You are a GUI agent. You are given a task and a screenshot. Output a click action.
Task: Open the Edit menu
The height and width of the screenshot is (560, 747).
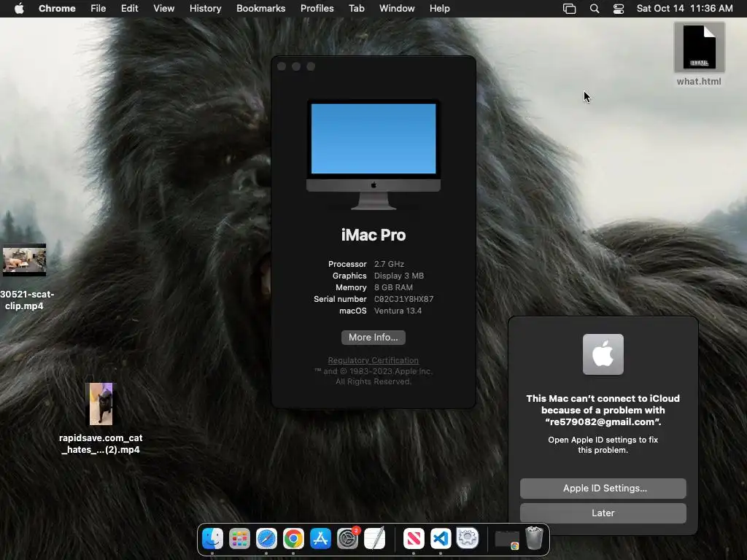pos(130,8)
